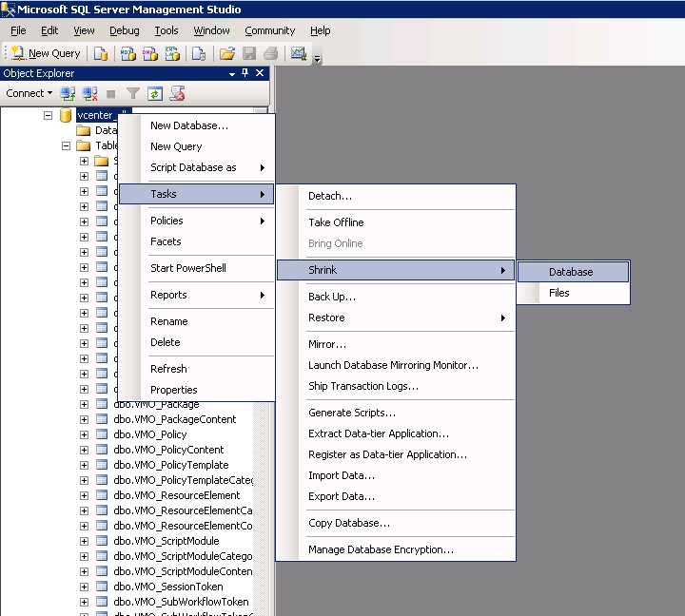Click the Object Explorer vertical scrollbar
Screen dimensions: 685x616
tap(261, 507)
